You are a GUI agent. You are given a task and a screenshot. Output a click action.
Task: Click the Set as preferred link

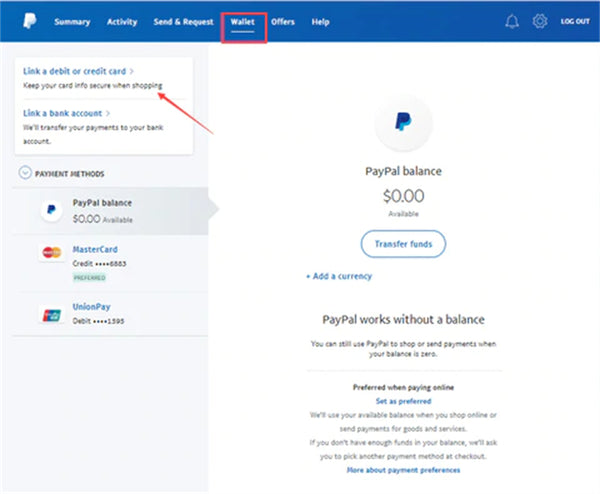[x=403, y=401]
